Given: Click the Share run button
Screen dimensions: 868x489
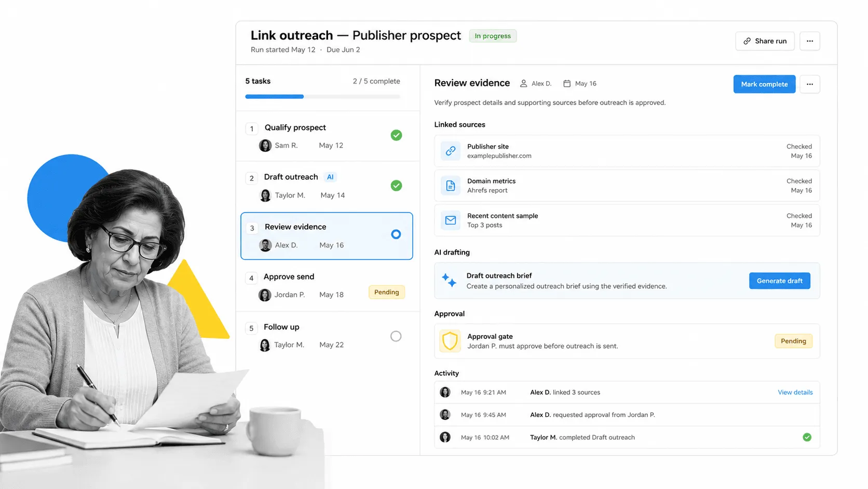Looking at the screenshot, I should (x=765, y=41).
